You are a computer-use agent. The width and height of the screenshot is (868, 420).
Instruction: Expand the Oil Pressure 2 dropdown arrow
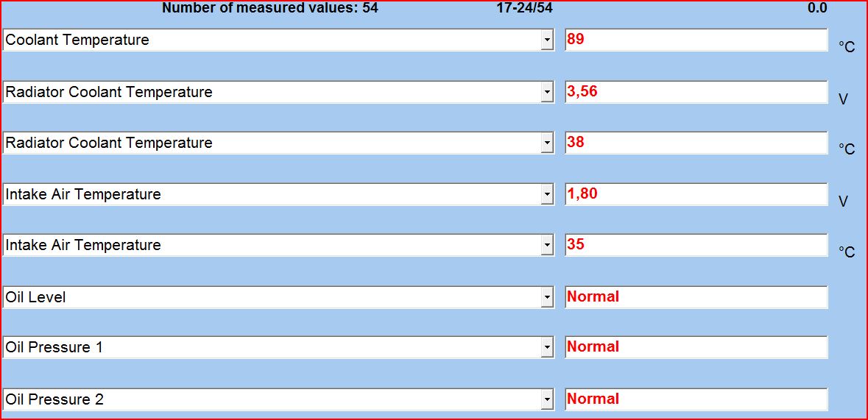(x=547, y=399)
